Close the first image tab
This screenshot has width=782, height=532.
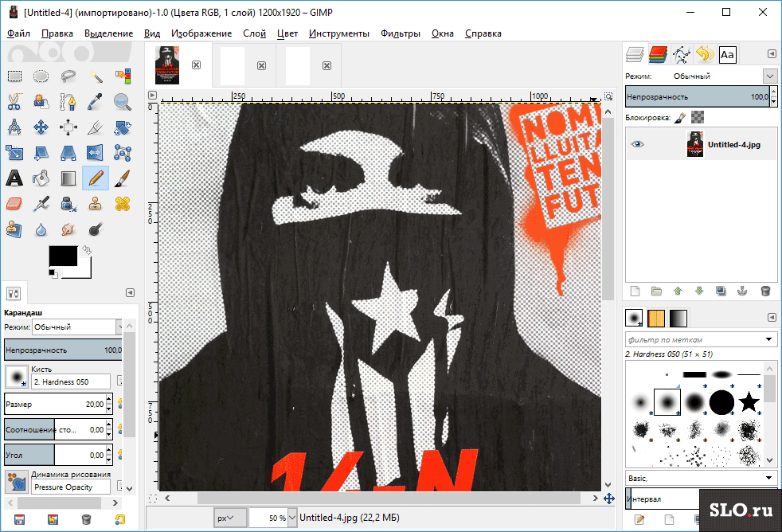197,65
